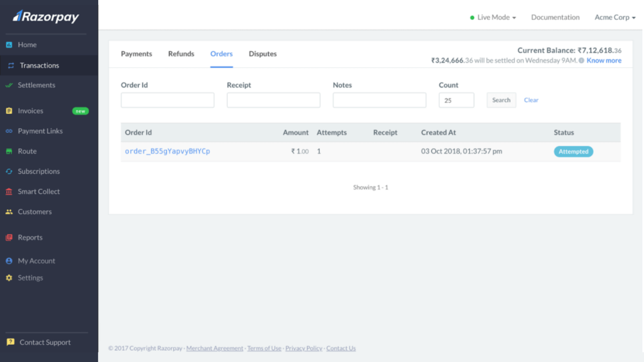Viewport: 644px width, 362px height.
Task: Open order_B55gYapvyBHYCp order link
Action: (167, 151)
